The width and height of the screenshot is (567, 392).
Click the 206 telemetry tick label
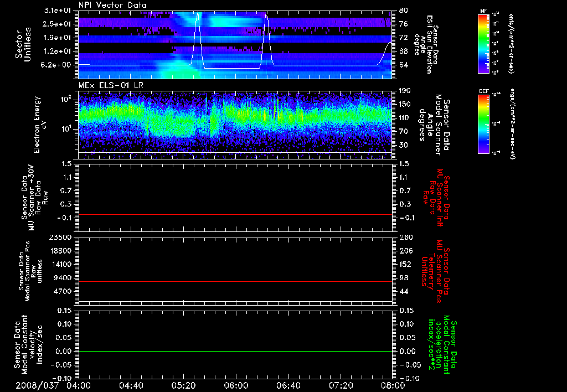(405, 251)
